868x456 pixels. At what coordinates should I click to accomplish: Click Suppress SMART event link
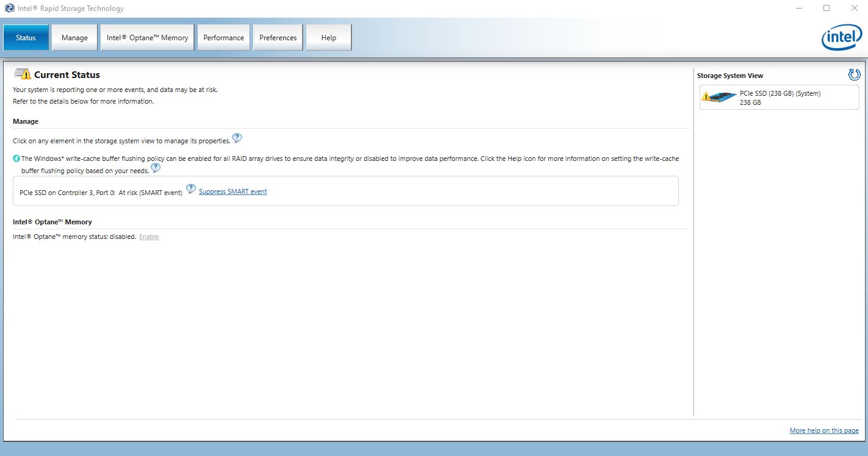(233, 191)
